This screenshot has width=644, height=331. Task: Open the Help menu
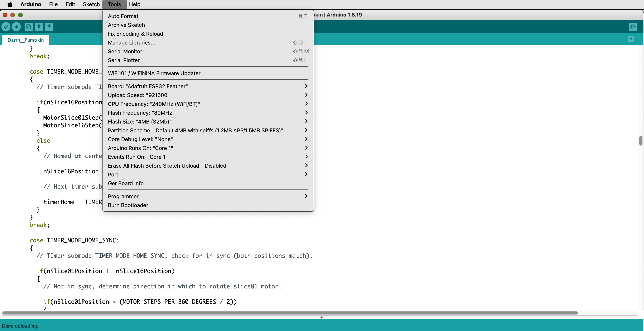[134, 4]
